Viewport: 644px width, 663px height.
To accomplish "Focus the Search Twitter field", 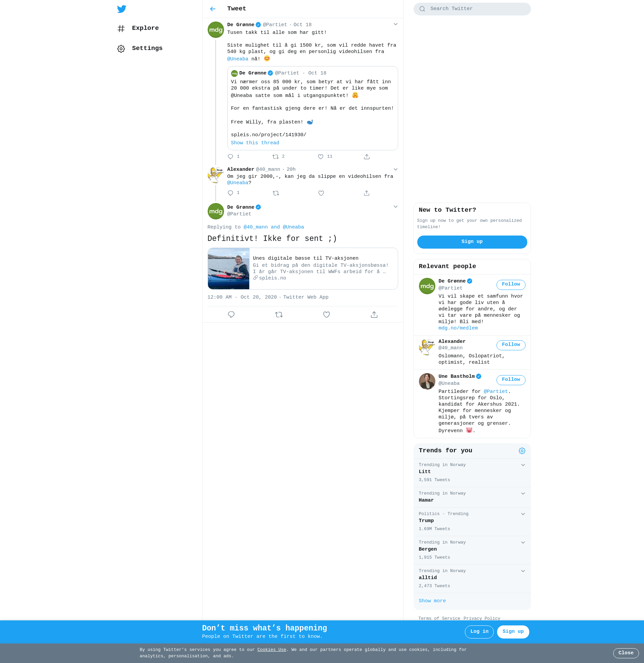I will tap(472, 9).
